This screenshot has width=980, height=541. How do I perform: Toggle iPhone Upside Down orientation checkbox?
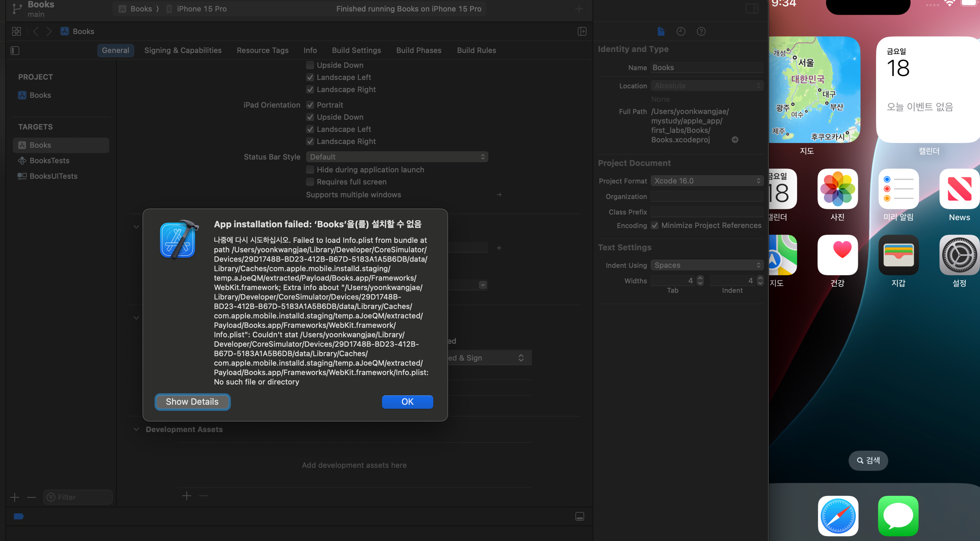[x=310, y=65]
